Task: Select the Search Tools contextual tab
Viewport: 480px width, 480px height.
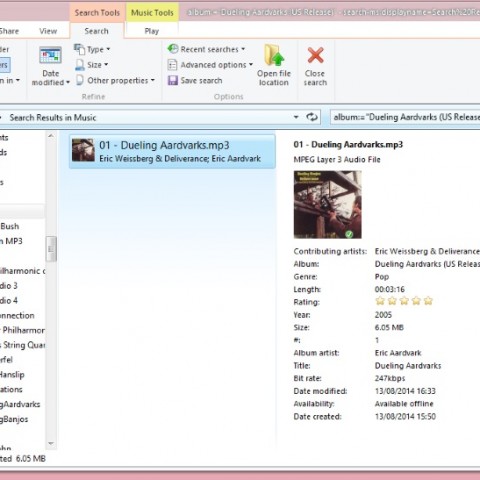Action: click(x=97, y=13)
